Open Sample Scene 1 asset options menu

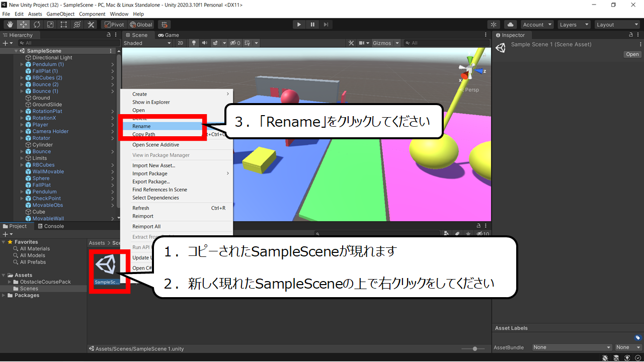639,44
